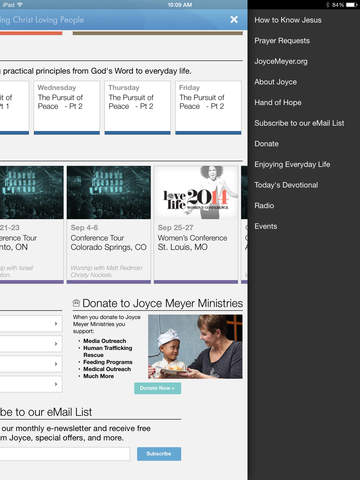Expand the fourth list row chevron
The height and width of the screenshot is (480, 360).
click(x=56, y=384)
